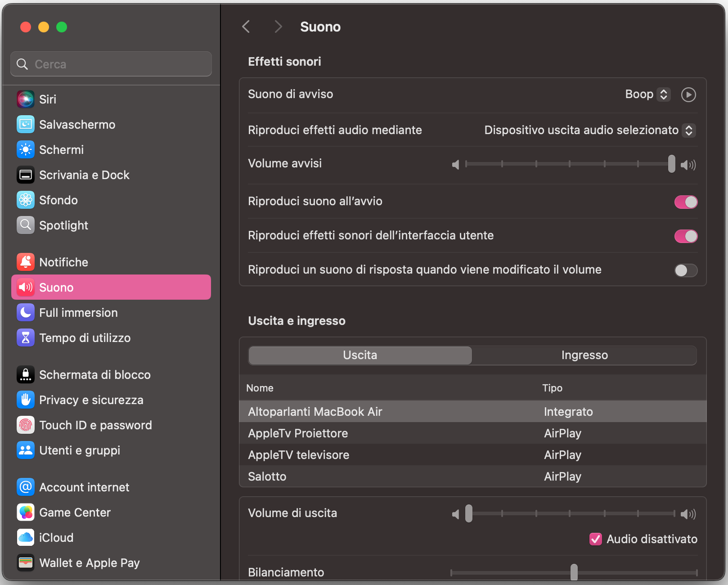Image resolution: width=728 pixels, height=585 pixels.
Task: Uncheck the Audio disattivato checkbox
Action: pos(595,539)
